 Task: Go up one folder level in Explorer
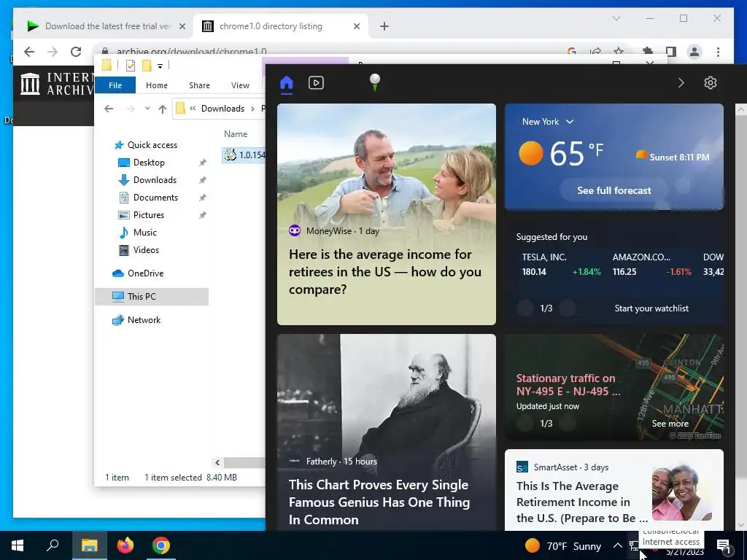click(x=163, y=109)
